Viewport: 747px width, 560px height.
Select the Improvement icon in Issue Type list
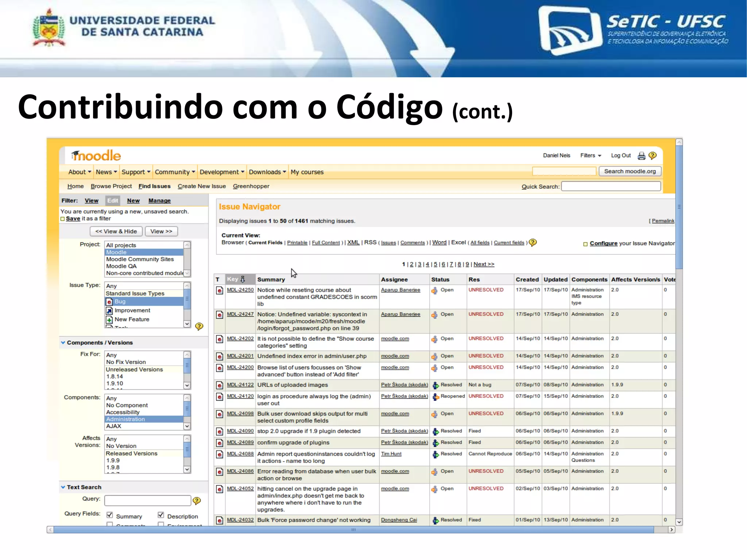tap(109, 311)
